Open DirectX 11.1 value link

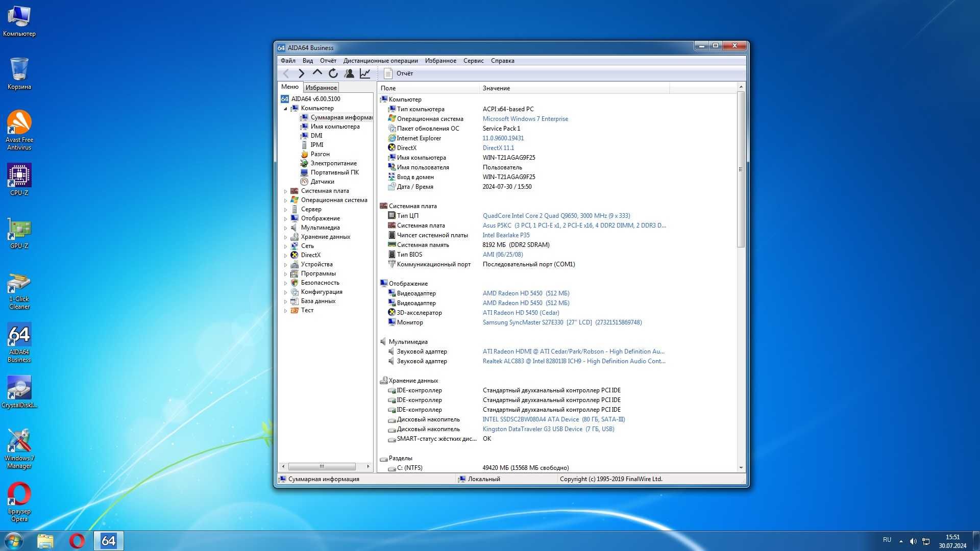pyautogui.click(x=498, y=148)
